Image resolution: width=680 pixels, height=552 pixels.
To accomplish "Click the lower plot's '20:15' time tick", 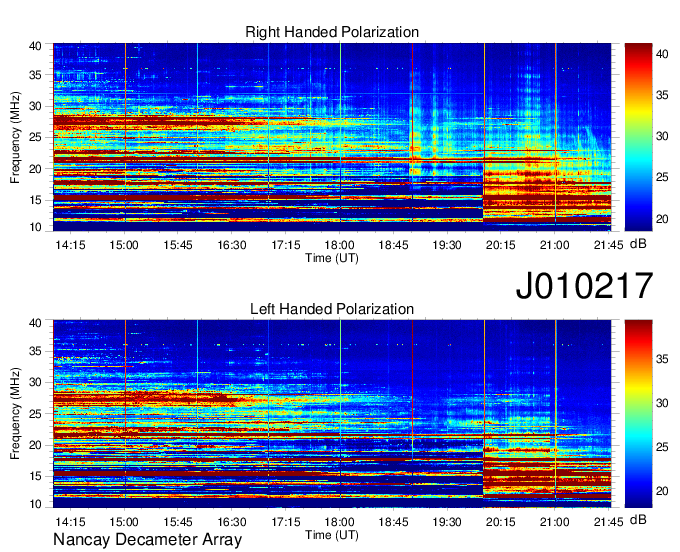I will coord(500,522).
